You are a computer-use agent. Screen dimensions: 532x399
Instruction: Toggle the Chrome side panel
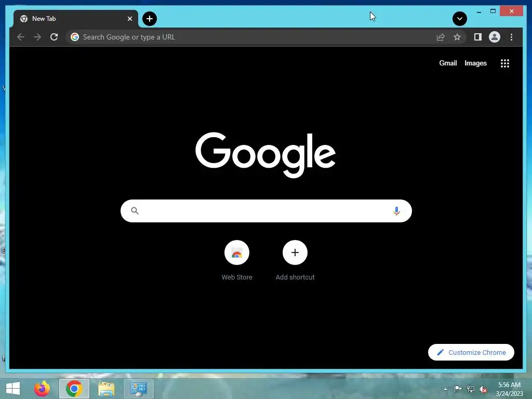tap(478, 37)
